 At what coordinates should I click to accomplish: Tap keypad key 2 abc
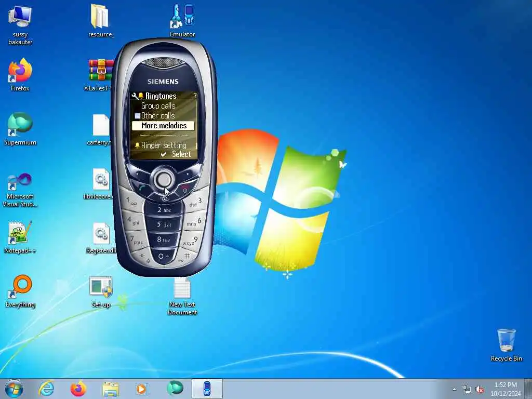coord(164,210)
